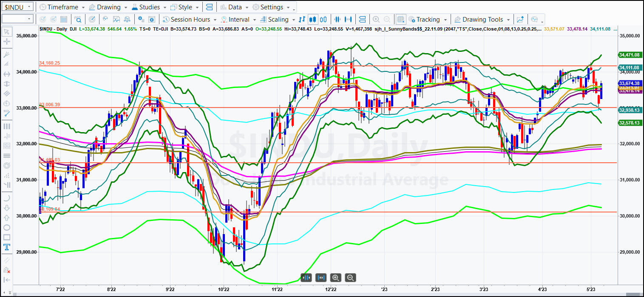Click the compress bars button on chart bottom
This screenshot has width=644, height=297.
(306, 277)
